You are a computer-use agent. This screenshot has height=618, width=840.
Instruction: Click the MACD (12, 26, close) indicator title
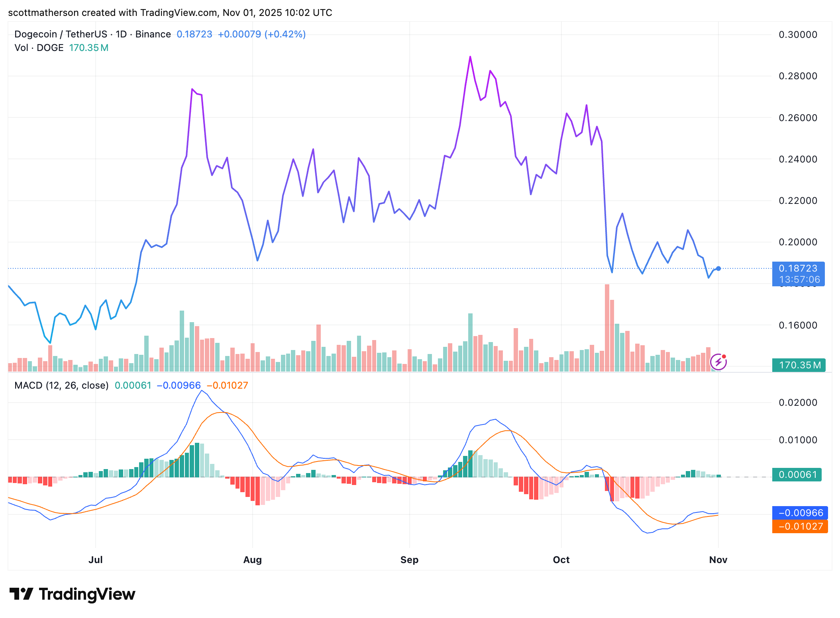coord(61,385)
